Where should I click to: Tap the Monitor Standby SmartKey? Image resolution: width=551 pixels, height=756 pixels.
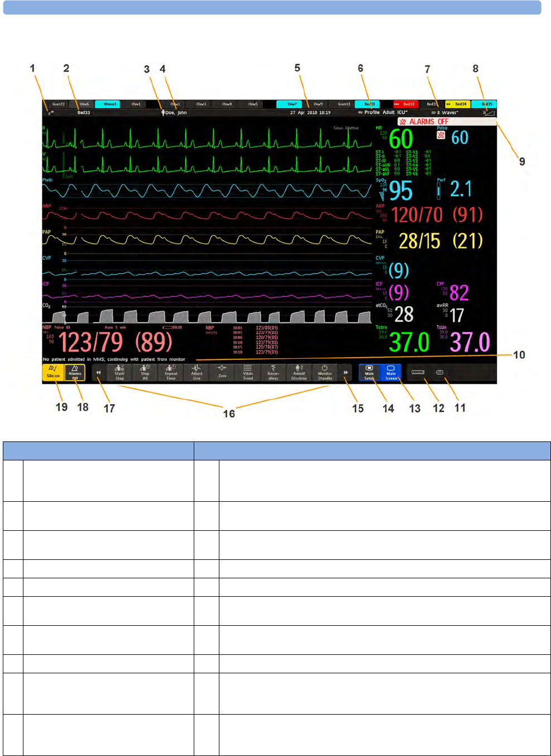(x=325, y=373)
